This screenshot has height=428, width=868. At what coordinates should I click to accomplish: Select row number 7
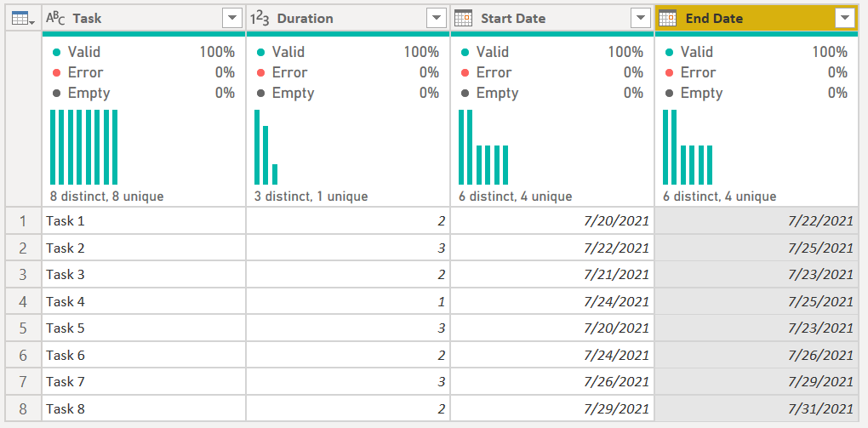click(23, 381)
